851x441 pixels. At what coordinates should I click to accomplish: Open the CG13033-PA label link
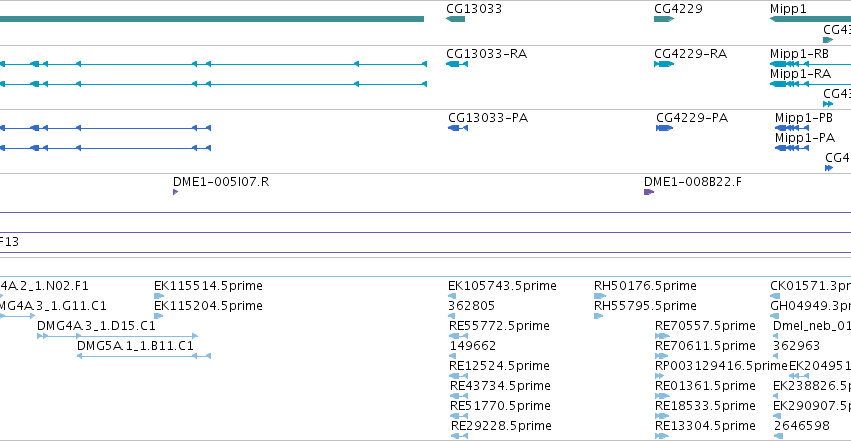[488, 118]
